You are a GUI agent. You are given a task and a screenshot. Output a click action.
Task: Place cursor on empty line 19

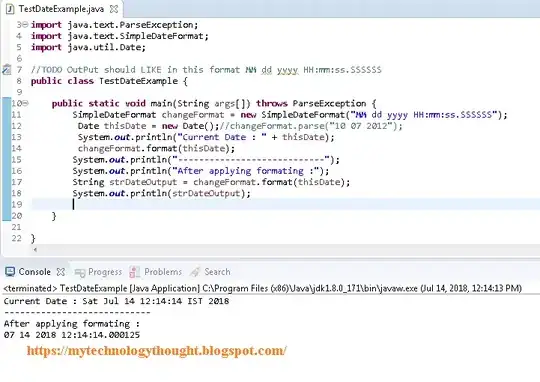285,204
